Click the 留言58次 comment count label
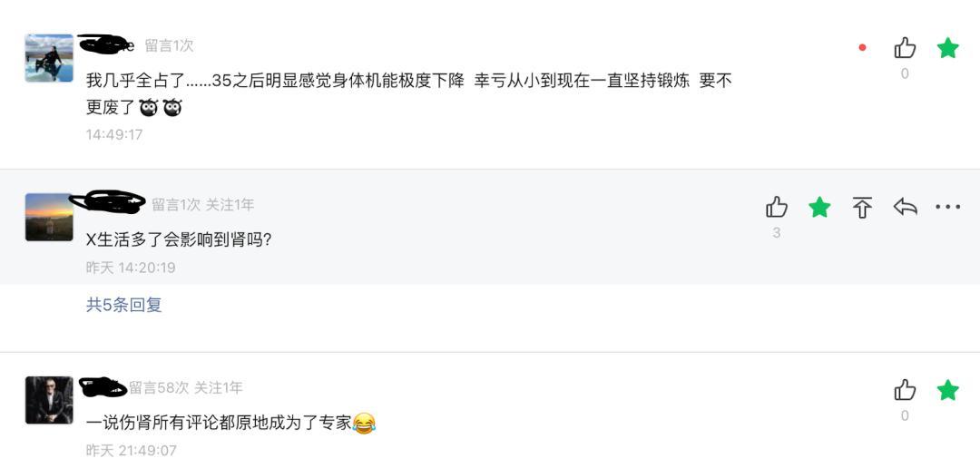 point(159,388)
